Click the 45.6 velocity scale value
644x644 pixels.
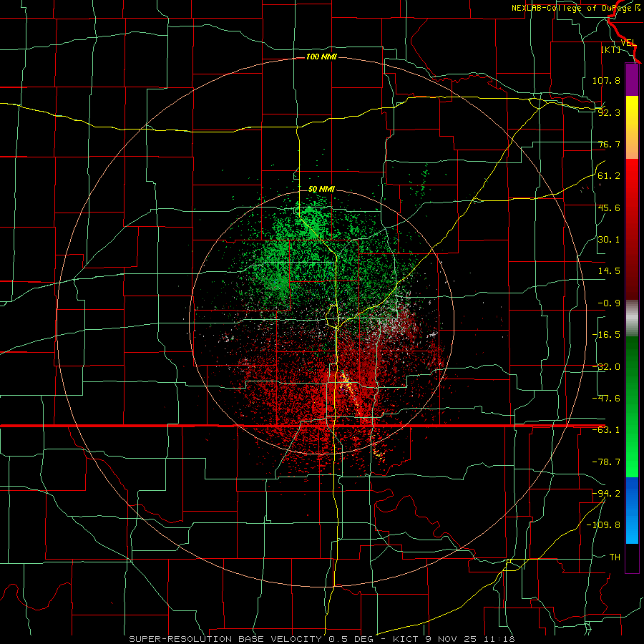pyautogui.click(x=609, y=208)
